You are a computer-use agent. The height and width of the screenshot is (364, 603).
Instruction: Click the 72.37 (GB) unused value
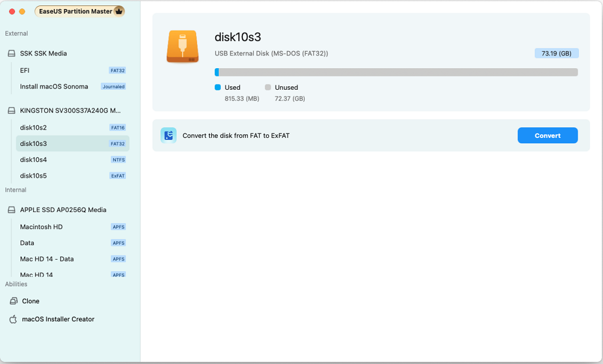pos(289,99)
